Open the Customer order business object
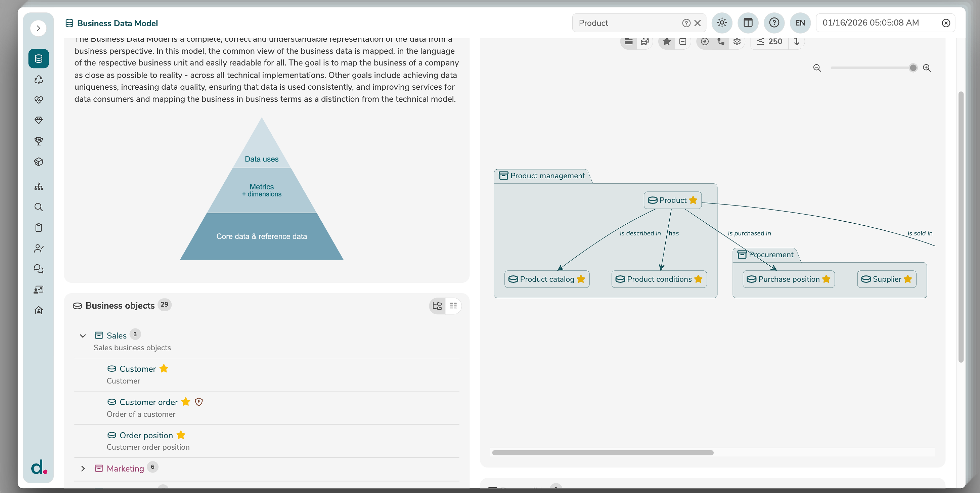980x493 pixels. pos(148,402)
